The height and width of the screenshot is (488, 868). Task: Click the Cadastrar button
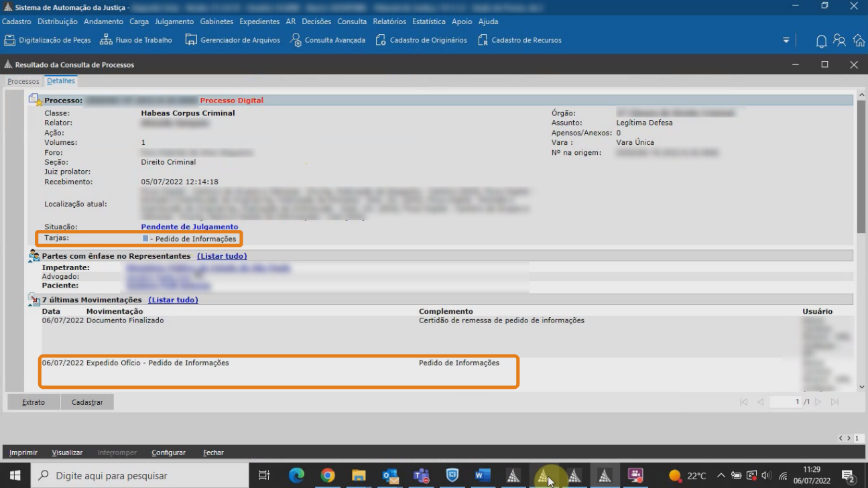[x=87, y=402]
